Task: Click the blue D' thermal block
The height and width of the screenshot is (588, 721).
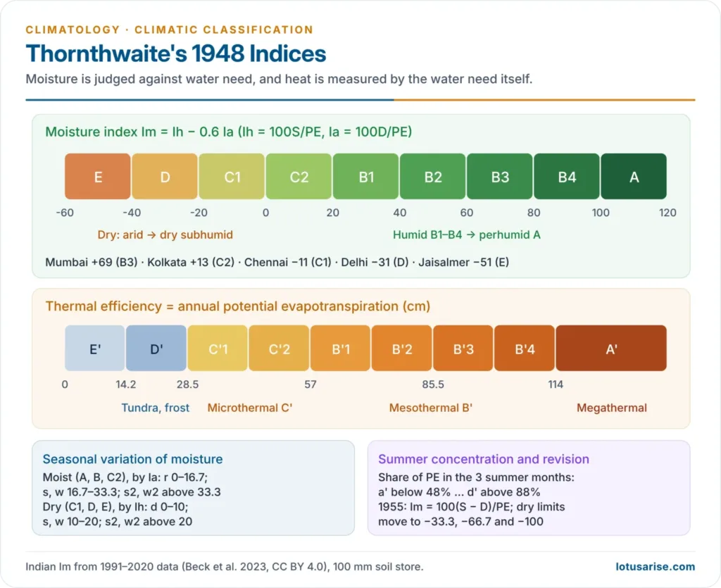Action: 156,348
